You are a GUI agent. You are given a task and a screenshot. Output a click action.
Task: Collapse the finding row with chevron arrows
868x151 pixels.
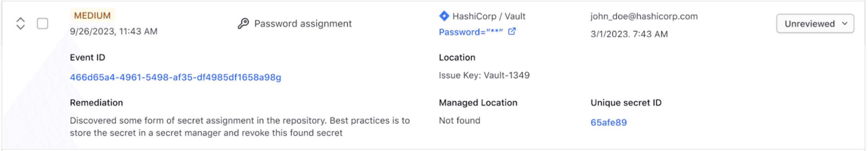click(20, 24)
